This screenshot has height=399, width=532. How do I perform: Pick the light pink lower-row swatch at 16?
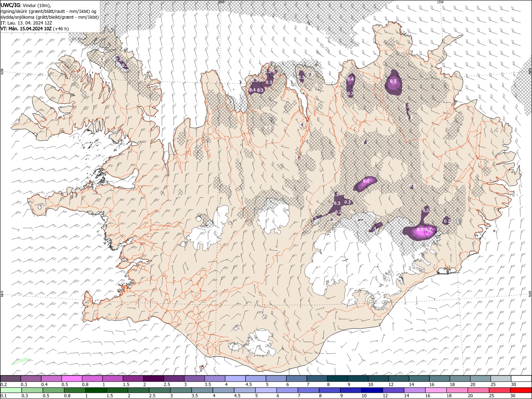pos(436,390)
